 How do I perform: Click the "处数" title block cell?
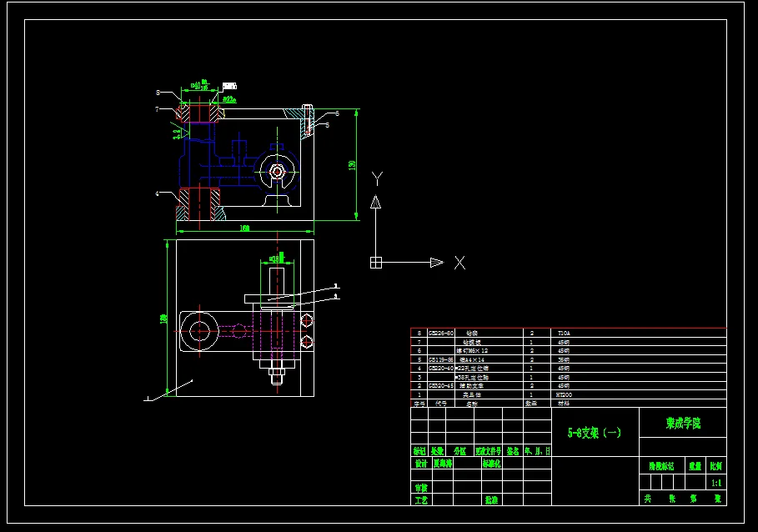[x=437, y=451]
